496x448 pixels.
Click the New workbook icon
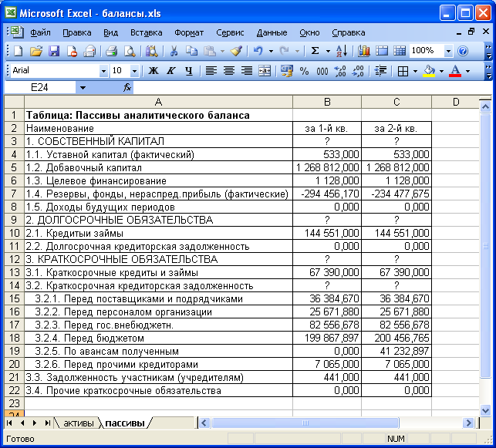19,51
